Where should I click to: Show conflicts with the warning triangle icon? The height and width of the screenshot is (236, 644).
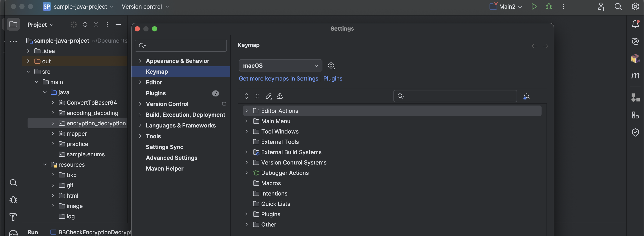point(280,96)
